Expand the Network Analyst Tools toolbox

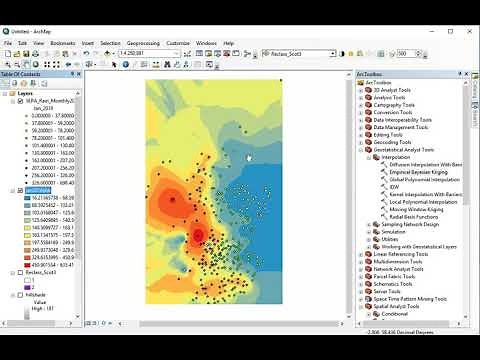tap(361, 269)
